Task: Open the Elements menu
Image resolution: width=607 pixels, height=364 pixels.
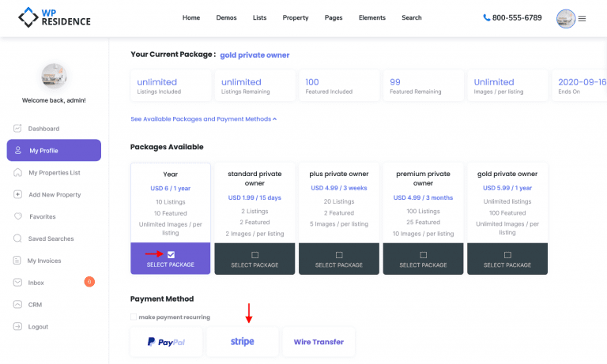Action: tap(372, 18)
